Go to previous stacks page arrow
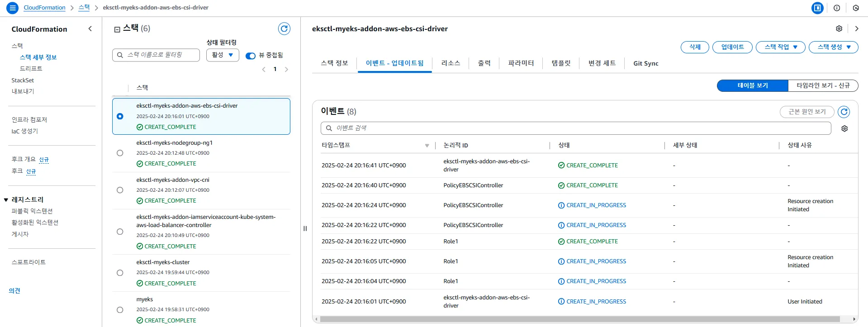The width and height of the screenshot is (868, 327). pyautogui.click(x=264, y=69)
